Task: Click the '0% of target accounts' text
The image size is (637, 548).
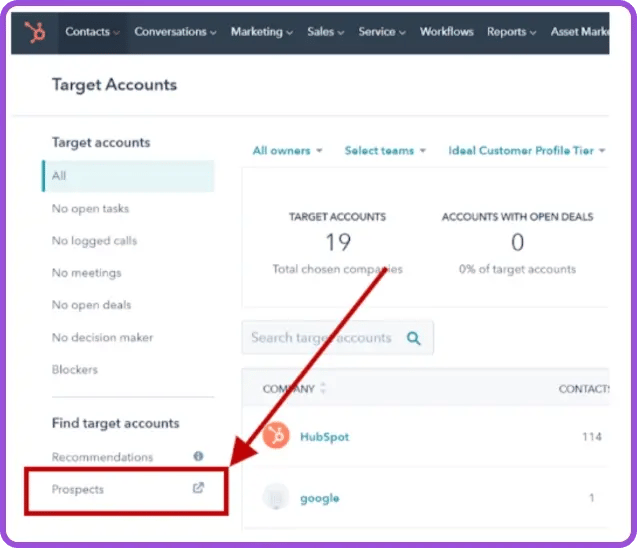Action: [517, 269]
